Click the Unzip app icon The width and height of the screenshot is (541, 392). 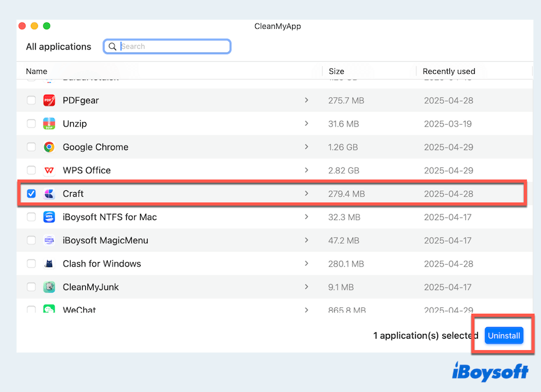(x=49, y=123)
